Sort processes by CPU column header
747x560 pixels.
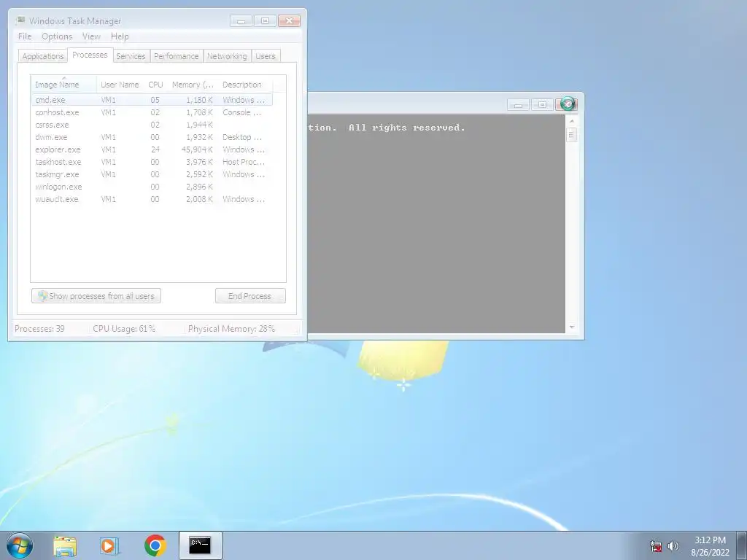point(156,85)
